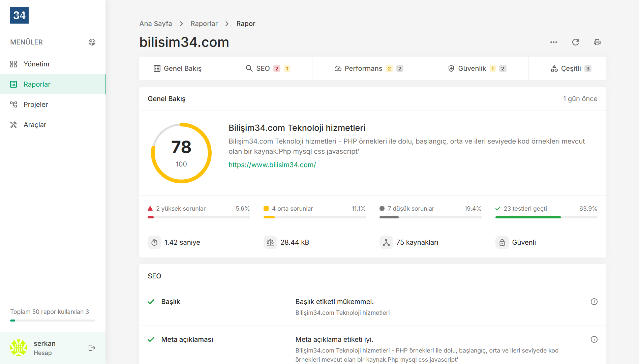Click '28.44 kB' value
The image size is (639, 364).
[x=295, y=242]
